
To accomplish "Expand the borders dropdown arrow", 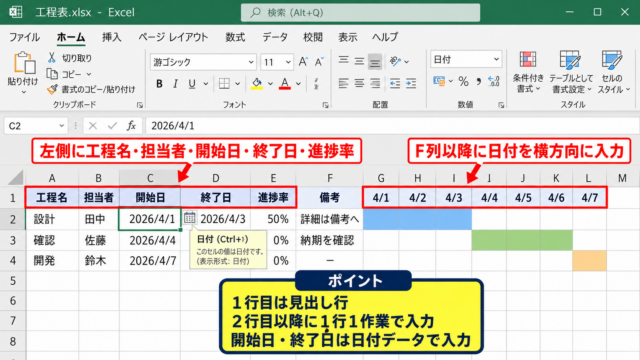I will (x=238, y=84).
